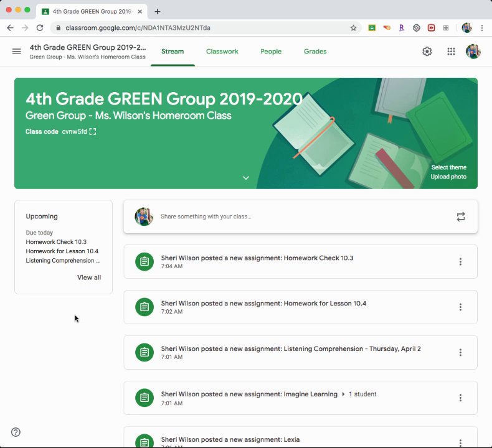Open Google apps grid
Image resolution: width=492 pixels, height=448 pixels.
[451, 52]
